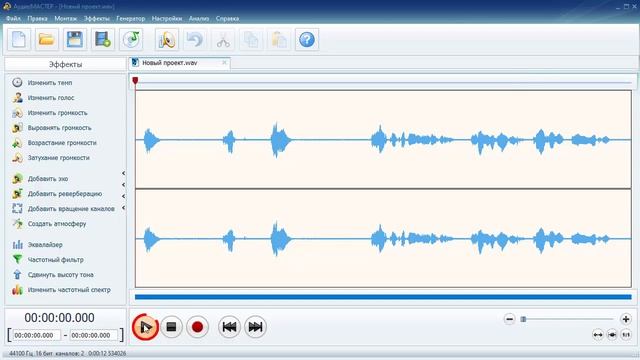Click the upper channel waveform

(x=383, y=140)
